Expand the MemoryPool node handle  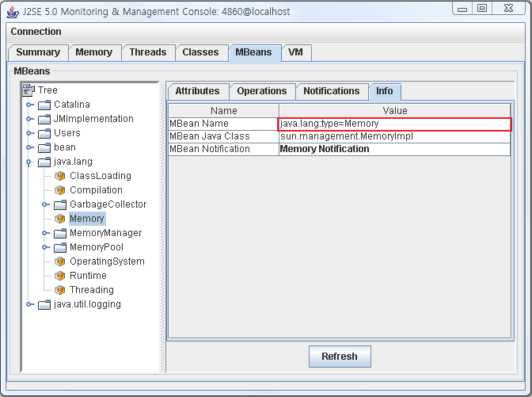(46, 247)
